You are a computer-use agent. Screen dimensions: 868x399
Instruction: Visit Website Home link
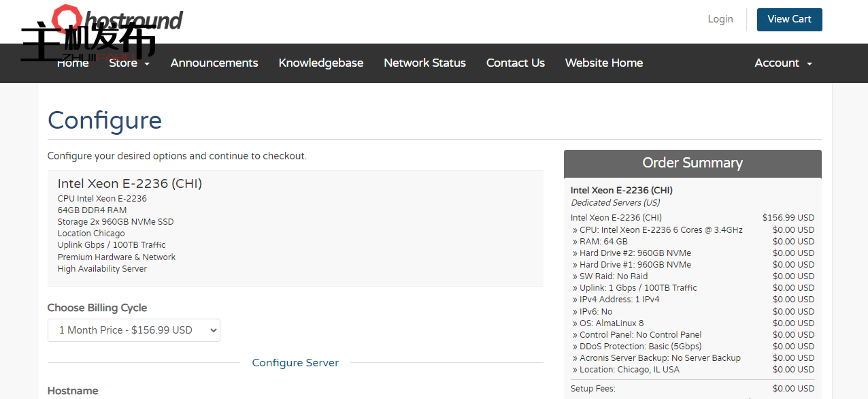(603, 63)
